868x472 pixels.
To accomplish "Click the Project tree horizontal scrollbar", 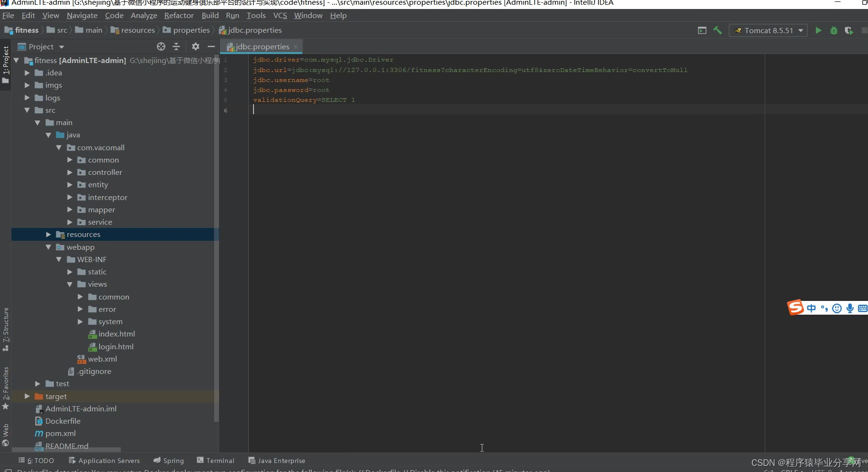I will coord(66,450).
